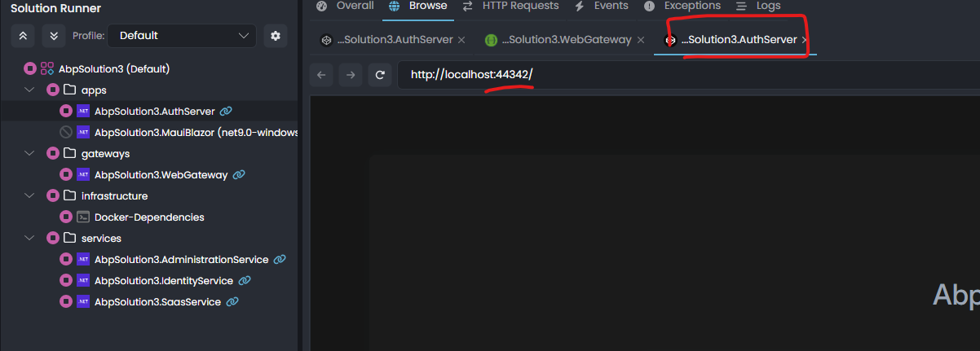Close the ...Solution3.WebGateway browser tab

click(x=640, y=39)
